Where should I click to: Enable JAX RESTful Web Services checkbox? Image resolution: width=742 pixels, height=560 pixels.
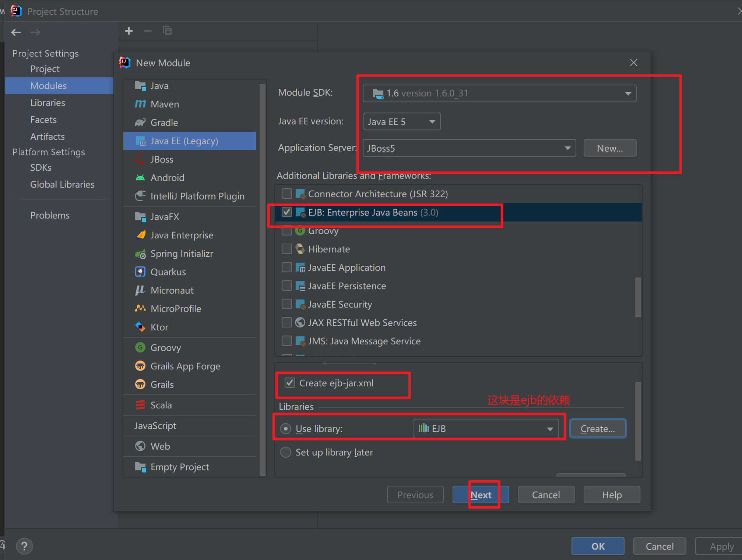(x=286, y=322)
